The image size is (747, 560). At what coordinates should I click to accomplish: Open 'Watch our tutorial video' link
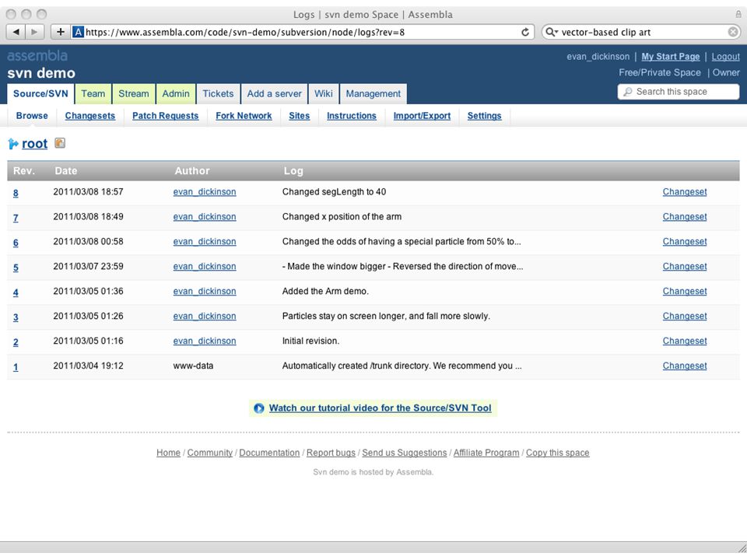381,408
